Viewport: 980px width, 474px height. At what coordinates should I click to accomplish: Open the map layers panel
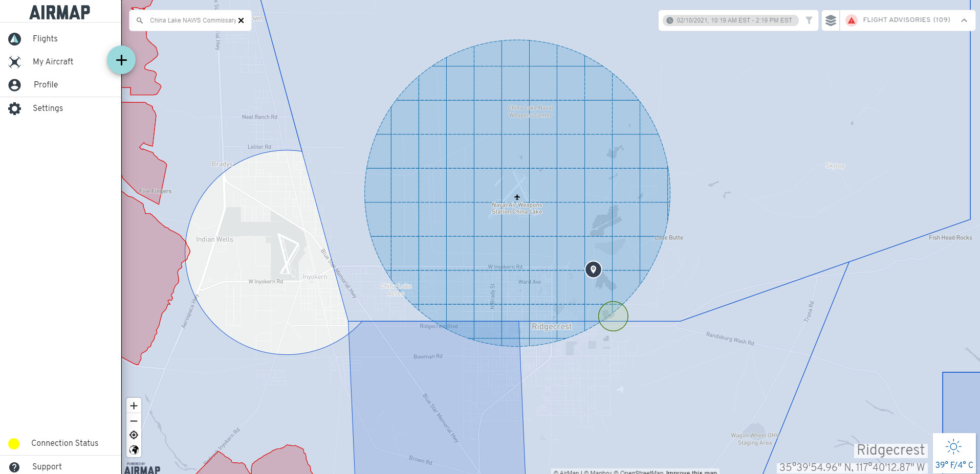tap(831, 20)
